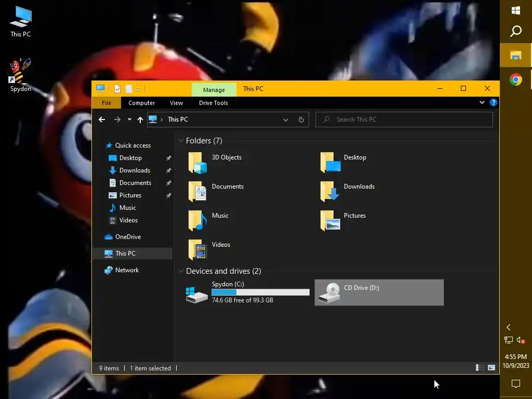Select the Desktop folder in Folders group
Image resolution: width=532 pixels, height=399 pixels.
(344, 163)
